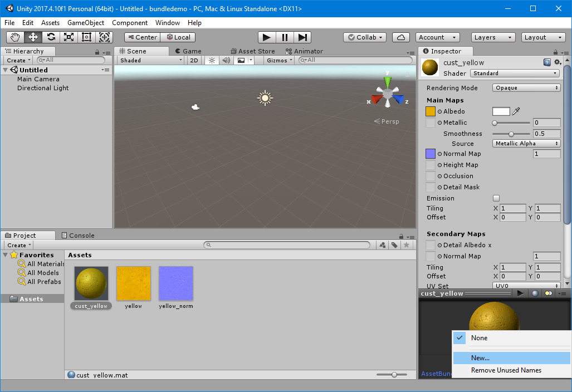Image resolution: width=572 pixels, height=392 pixels.
Task: Search project by label icon
Action: click(x=394, y=245)
